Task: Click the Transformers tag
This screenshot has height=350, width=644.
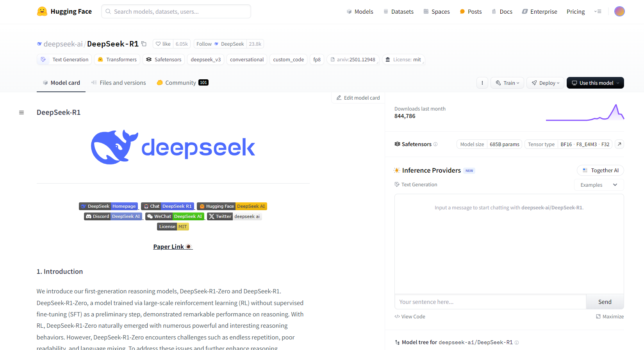Action: [117, 59]
